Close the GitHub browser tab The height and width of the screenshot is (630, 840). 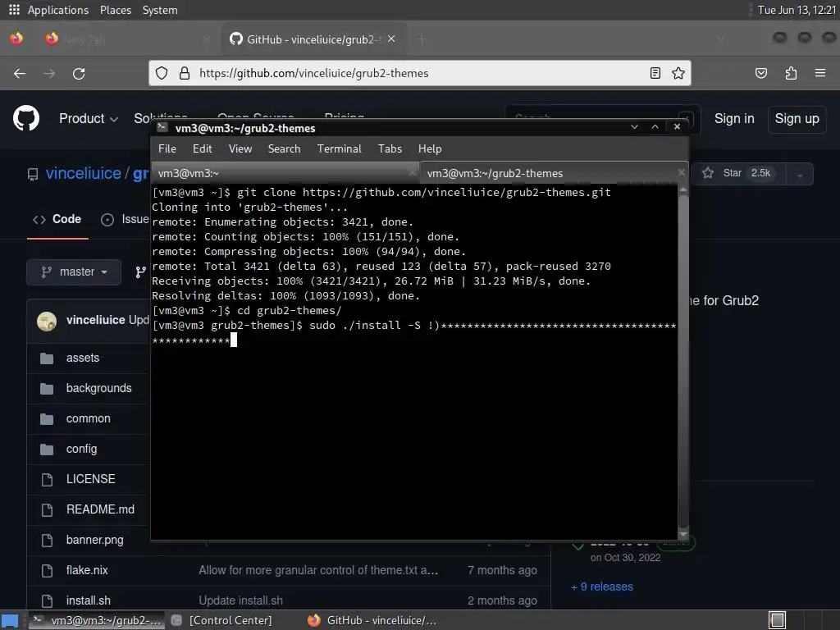click(391, 39)
